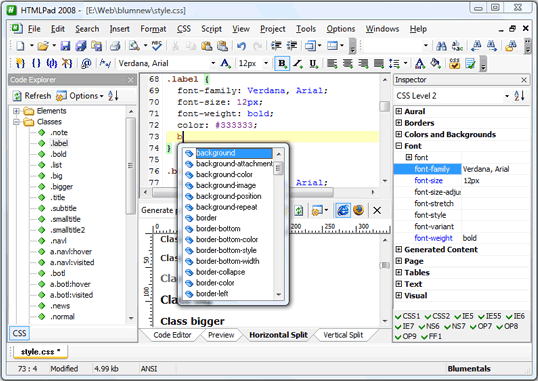
Task: Sort Code Explorer items alphabetically
Action: [113, 96]
